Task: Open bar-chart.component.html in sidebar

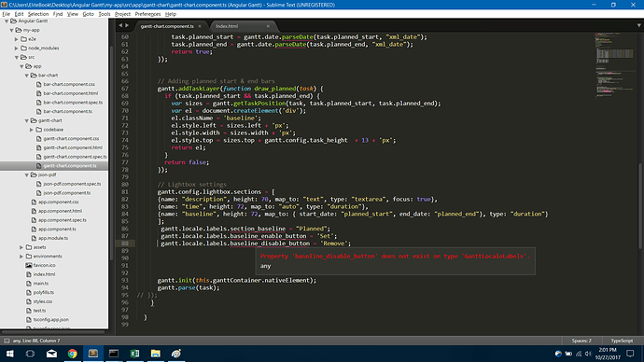Action: pyautogui.click(x=71, y=93)
